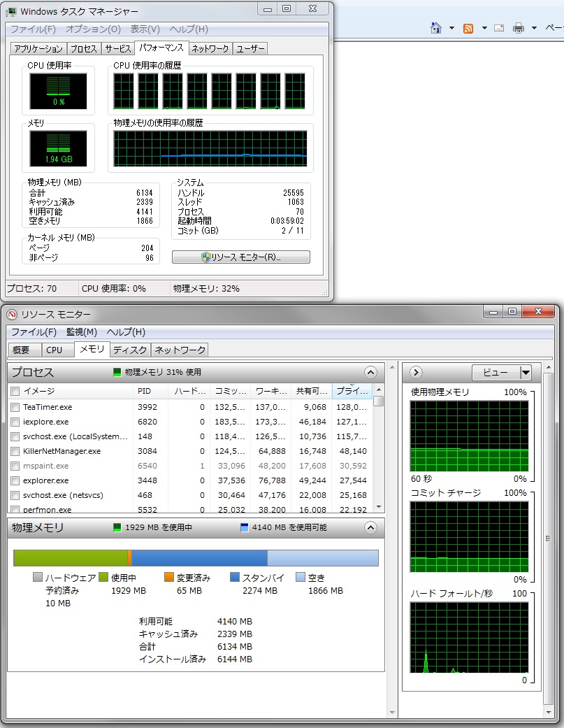Open dropdown arrow next to Print icon
The width and height of the screenshot is (564, 728).
[535, 28]
